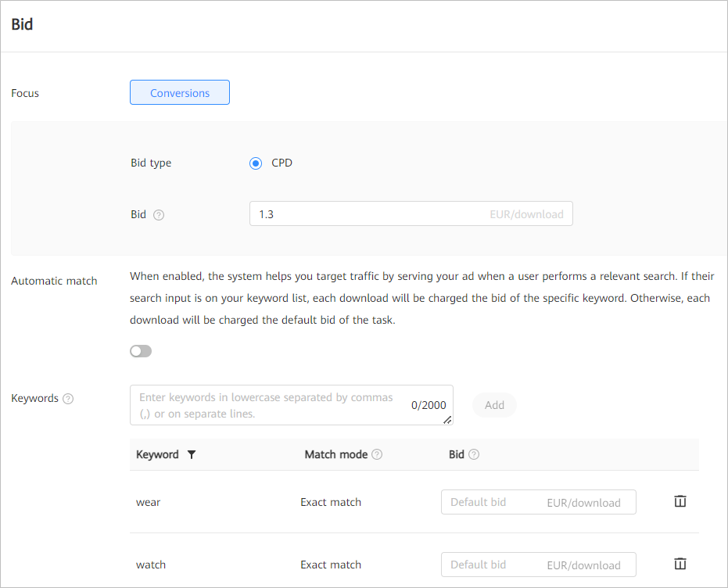The image size is (728, 588).
Task: Click the Bid column header help icon
Action: 475,454
